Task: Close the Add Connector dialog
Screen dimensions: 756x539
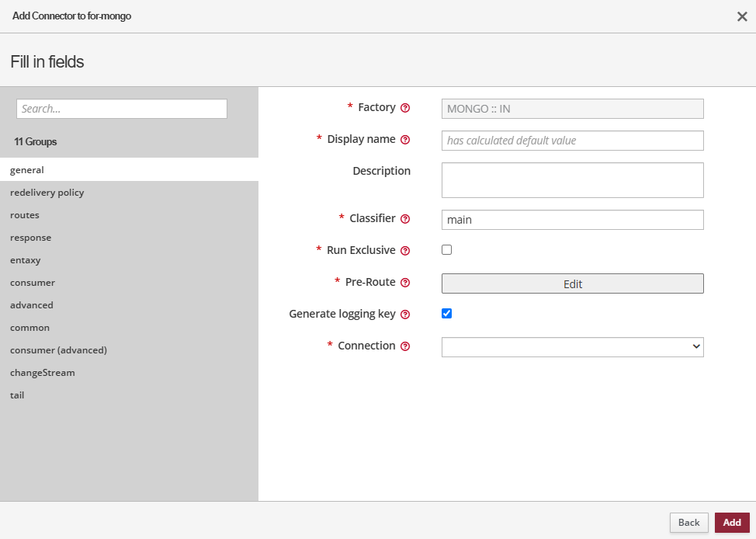Action: 742,16
